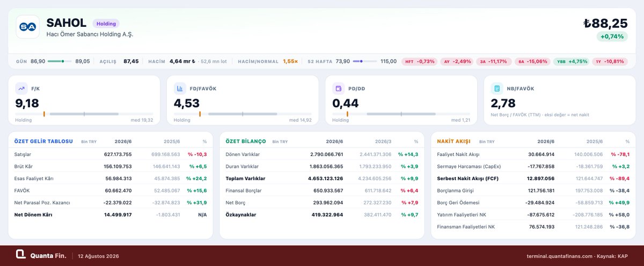This screenshot has height=266, width=644.
Task: Click the NAKİT AKIŞI heading
Action: 454,141
